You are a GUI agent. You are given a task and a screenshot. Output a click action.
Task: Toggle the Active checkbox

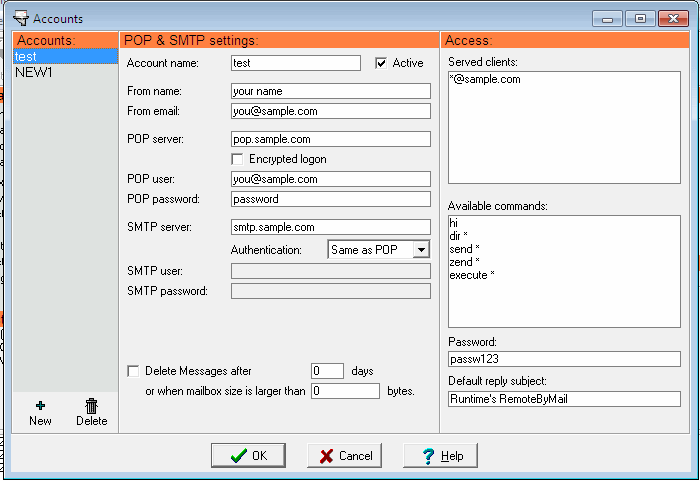[381, 63]
